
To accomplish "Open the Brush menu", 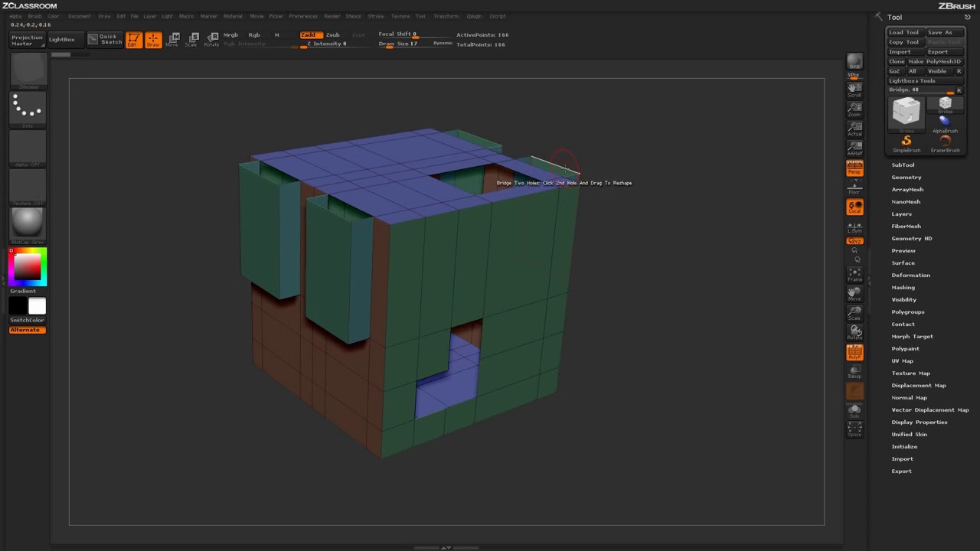I will point(34,16).
